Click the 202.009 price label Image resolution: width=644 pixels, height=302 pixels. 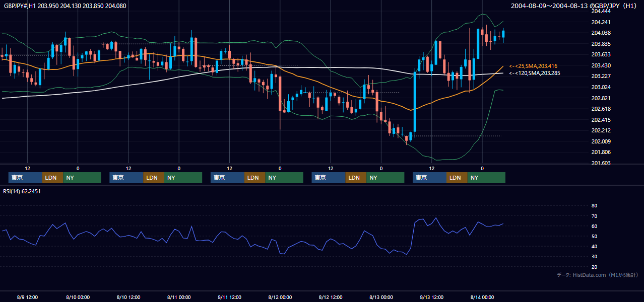coord(602,142)
